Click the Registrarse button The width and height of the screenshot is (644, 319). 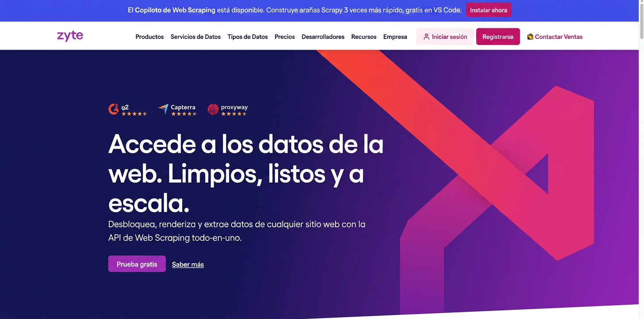pos(498,37)
